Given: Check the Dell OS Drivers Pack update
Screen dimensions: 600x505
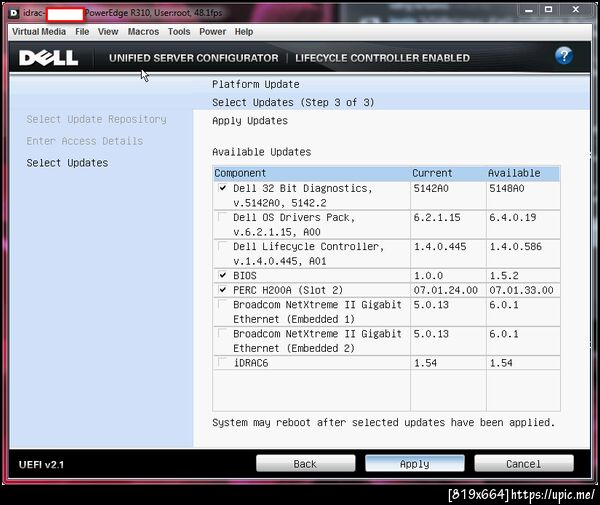Looking at the screenshot, I should point(222,217).
